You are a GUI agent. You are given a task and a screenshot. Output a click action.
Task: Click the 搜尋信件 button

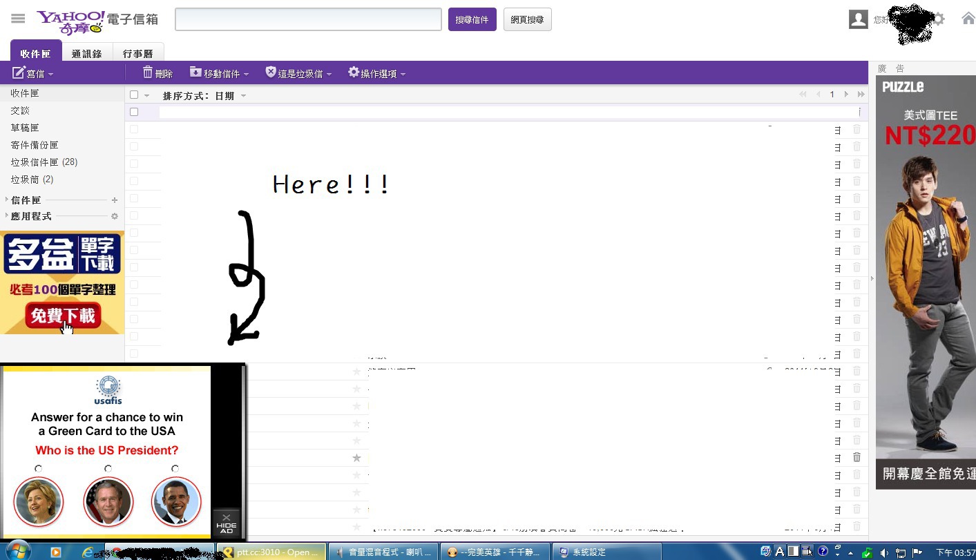472,19
